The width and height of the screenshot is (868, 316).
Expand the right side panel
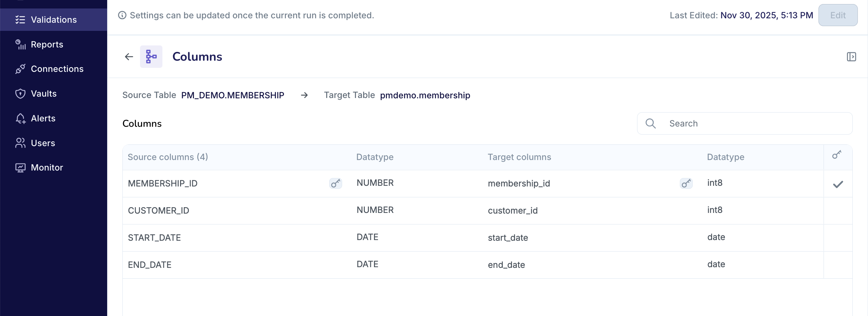pyautogui.click(x=851, y=56)
